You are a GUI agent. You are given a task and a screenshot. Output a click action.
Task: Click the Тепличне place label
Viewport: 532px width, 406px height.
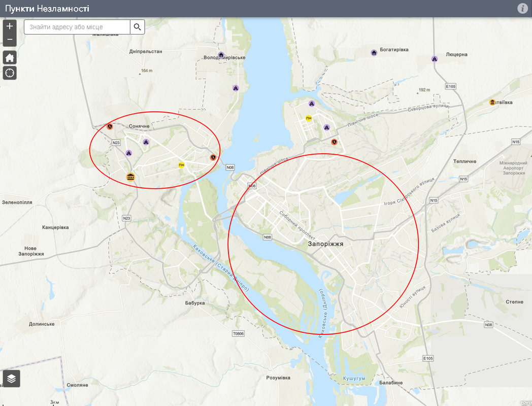[465, 161]
